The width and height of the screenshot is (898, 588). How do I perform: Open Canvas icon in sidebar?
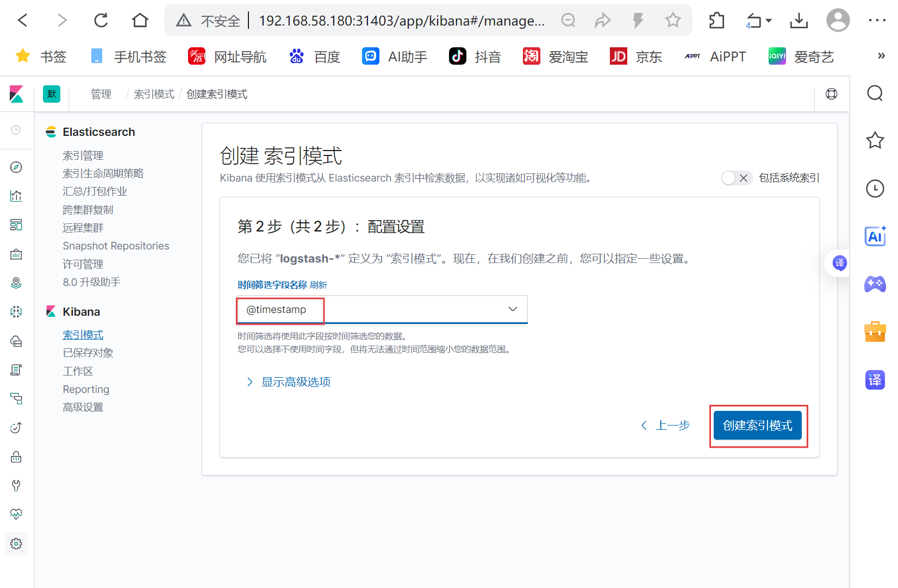click(x=16, y=254)
